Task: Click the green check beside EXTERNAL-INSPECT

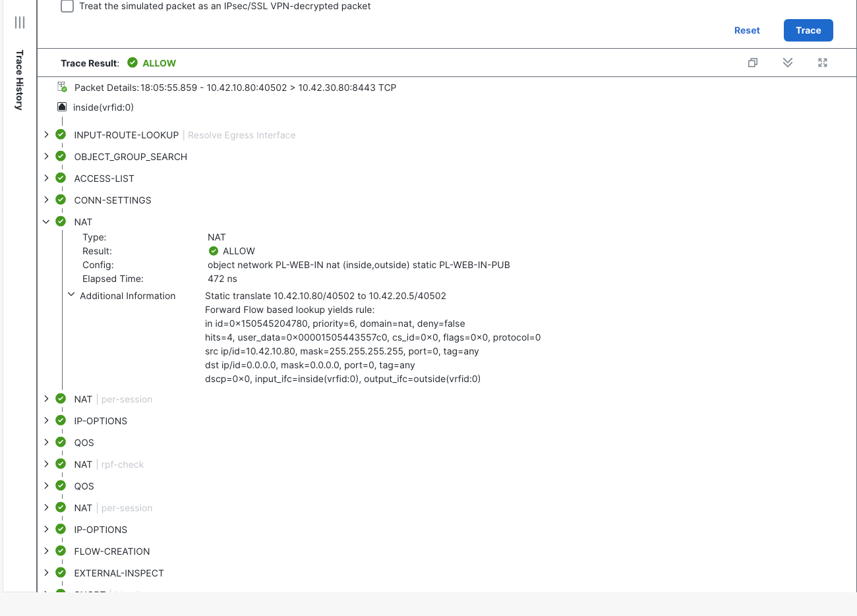Action: (61, 573)
